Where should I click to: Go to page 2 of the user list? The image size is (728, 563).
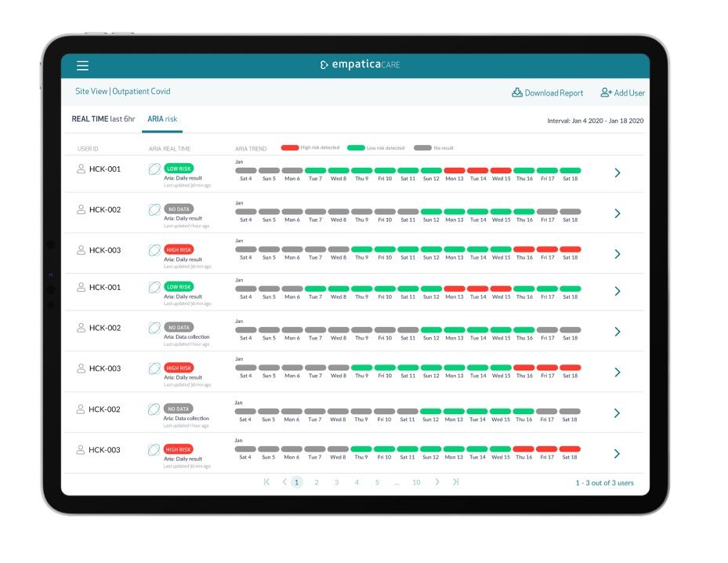click(x=317, y=482)
